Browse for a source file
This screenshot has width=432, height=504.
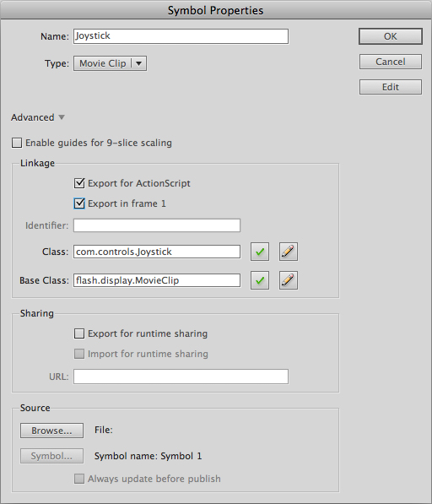click(x=51, y=431)
